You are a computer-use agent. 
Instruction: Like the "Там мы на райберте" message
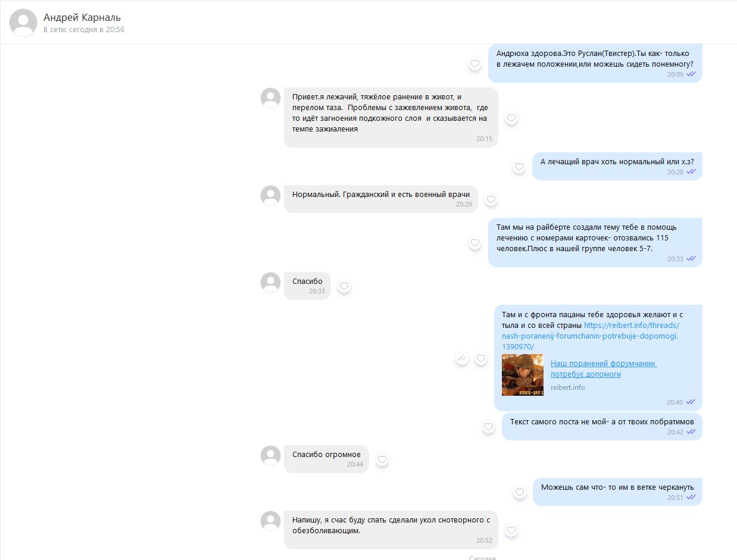pyautogui.click(x=475, y=243)
